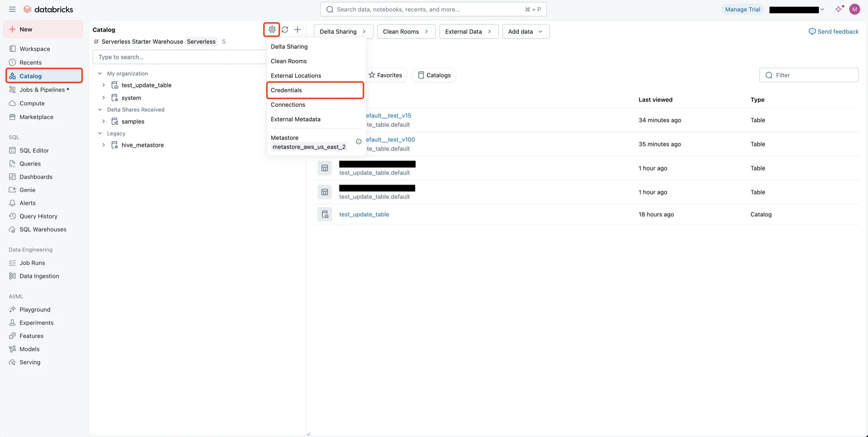Open the Databricks Assistant sparkle icon

pyautogui.click(x=839, y=9)
